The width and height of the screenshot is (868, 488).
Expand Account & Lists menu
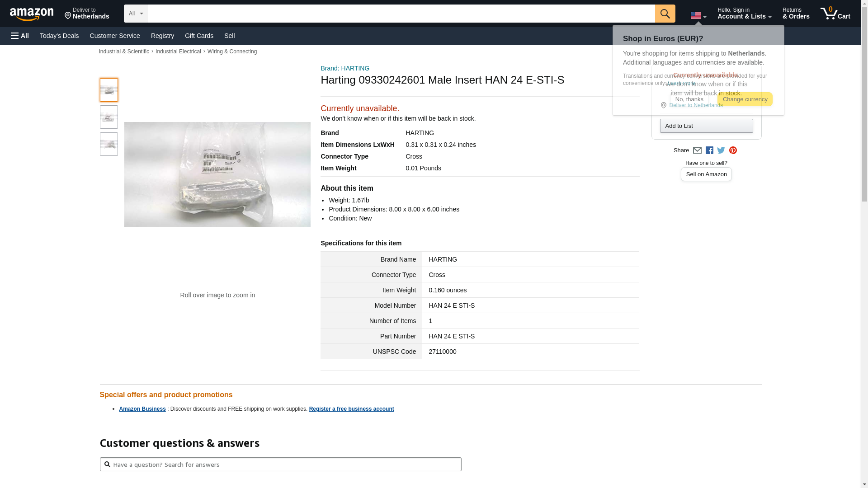tap(744, 14)
